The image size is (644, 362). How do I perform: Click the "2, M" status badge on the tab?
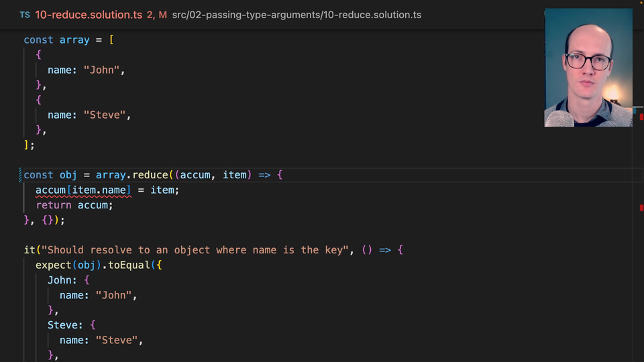click(156, 15)
